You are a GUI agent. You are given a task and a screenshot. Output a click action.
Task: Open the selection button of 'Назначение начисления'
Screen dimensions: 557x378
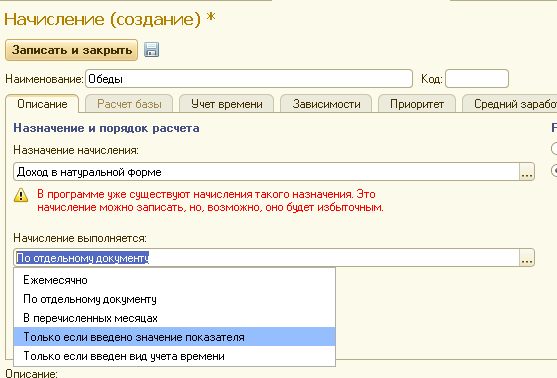(x=527, y=172)
